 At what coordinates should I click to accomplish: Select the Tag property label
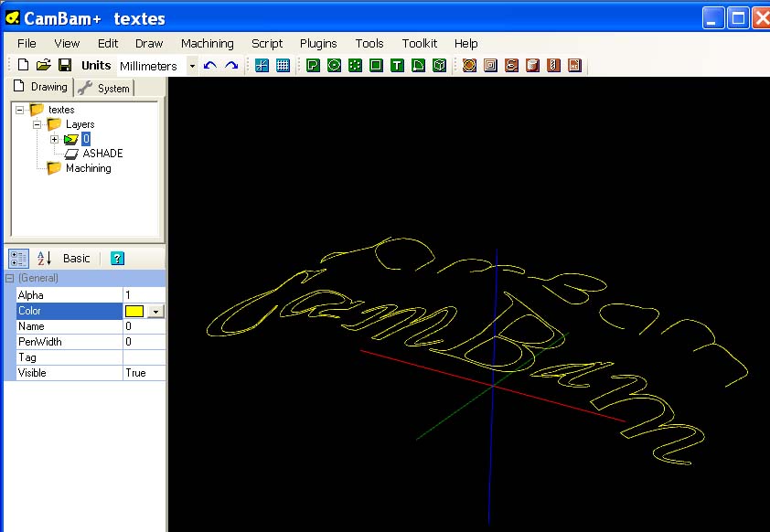pyautogui.click(x=70, y=357)
